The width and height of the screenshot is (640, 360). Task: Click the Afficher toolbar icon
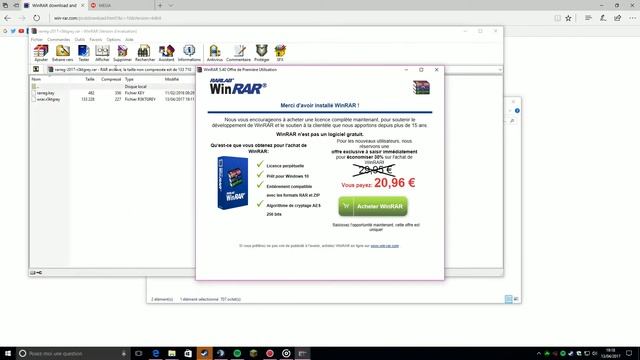(102, 53)
